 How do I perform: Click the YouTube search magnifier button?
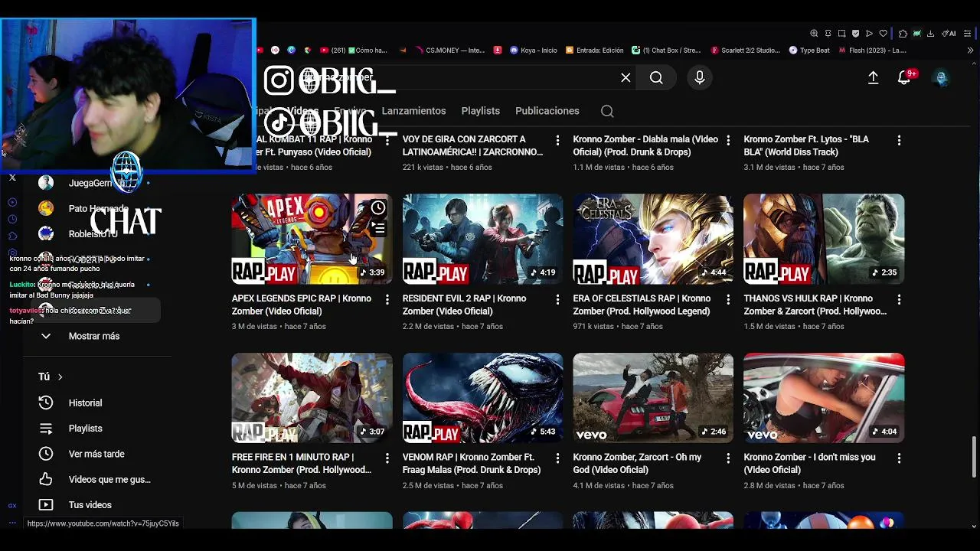click(x=656, y=77)
